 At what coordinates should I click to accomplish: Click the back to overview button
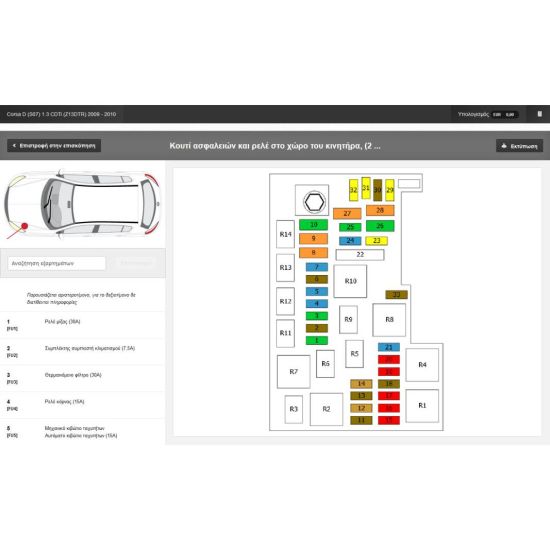pos(54,146)
